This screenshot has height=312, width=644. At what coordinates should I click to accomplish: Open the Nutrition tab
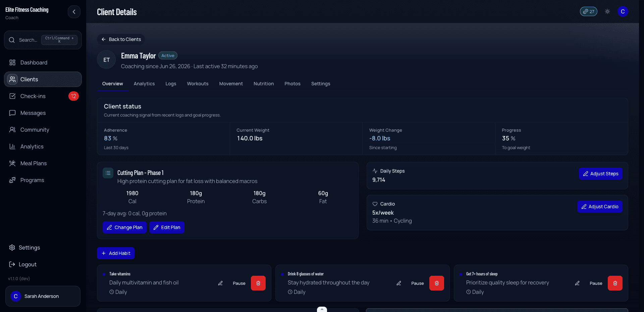point(264,84)
